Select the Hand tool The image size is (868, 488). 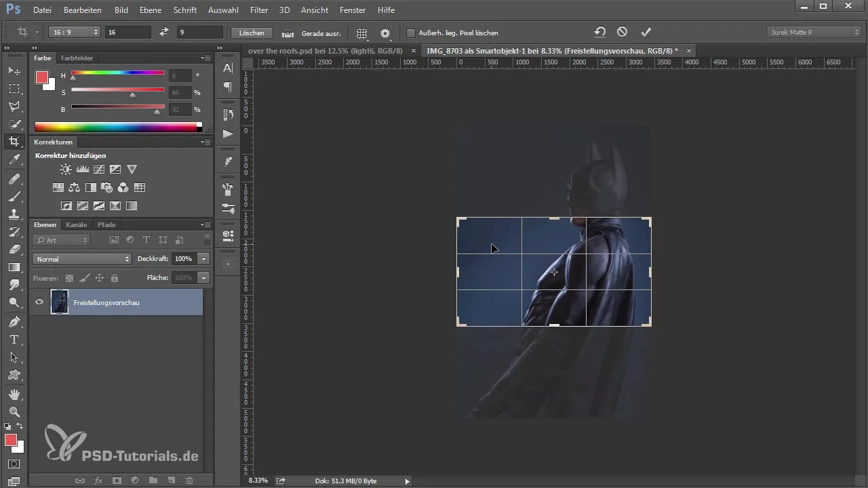click(x=14, y=394)
